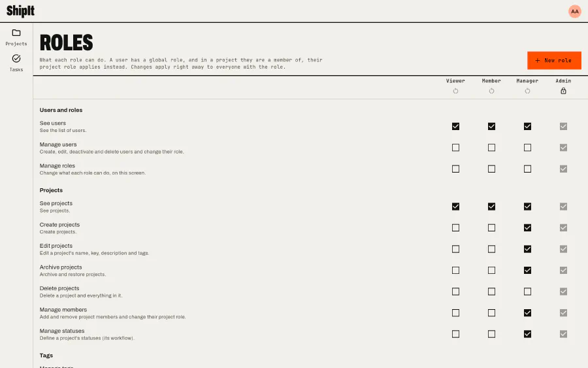
Task: Uncheck See users for Viewer
Action: 455,126
